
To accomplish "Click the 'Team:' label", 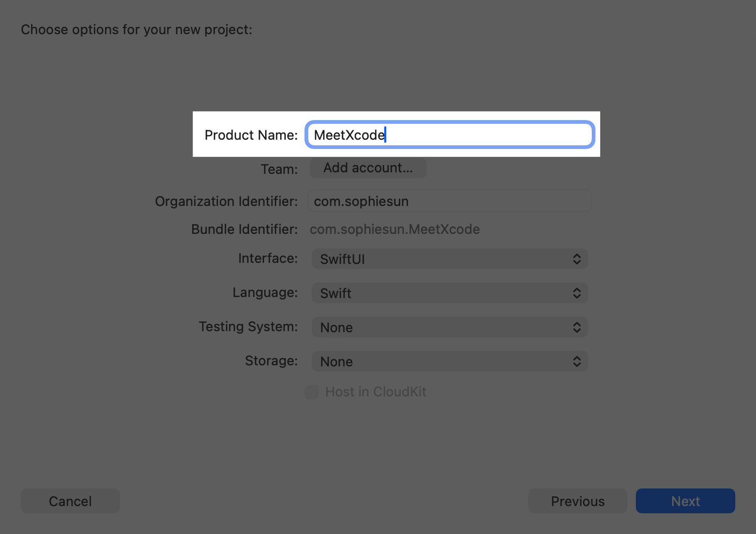I will [x=280, y=169].
